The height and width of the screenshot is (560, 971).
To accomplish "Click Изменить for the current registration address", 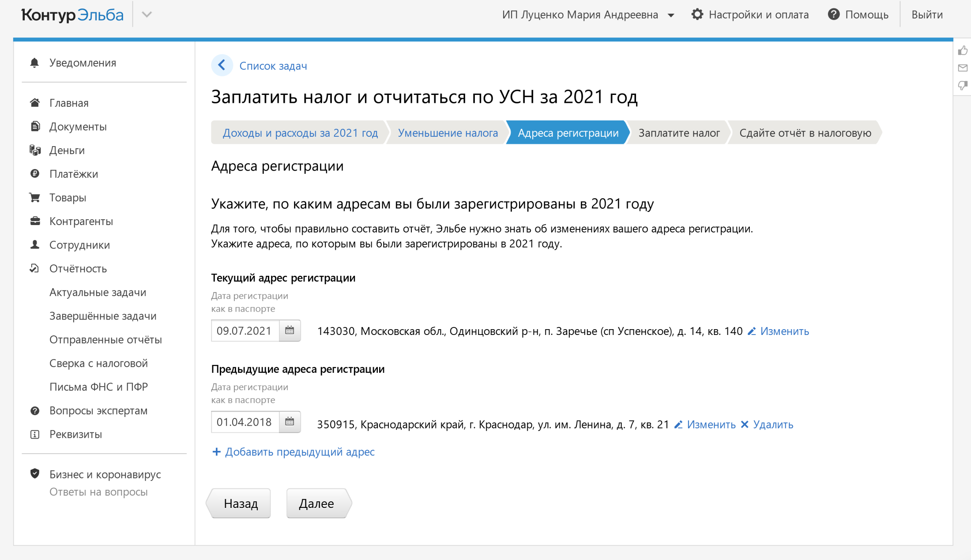I will (x=784, y=331).
